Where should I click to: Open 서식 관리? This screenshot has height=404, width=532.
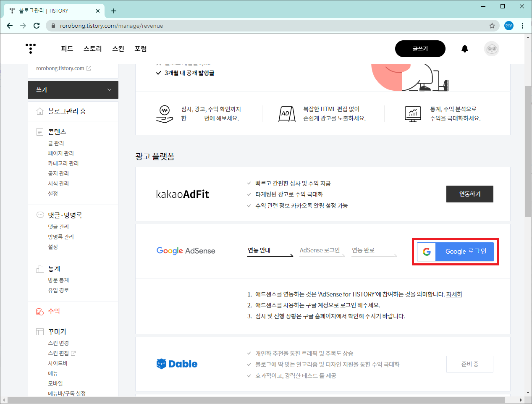point(58,184)
